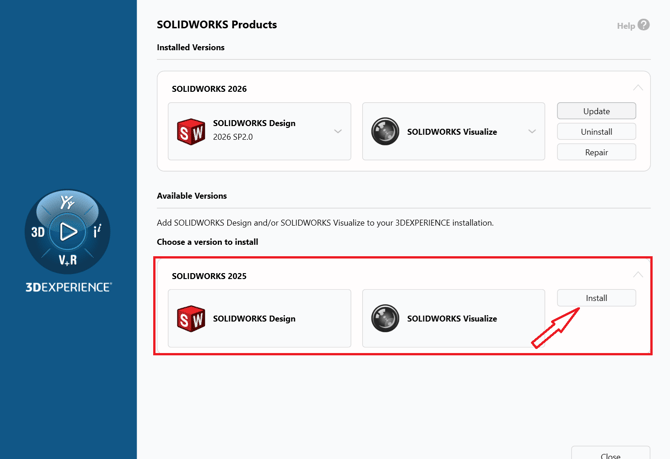Screen dimensions: 670x459
Task: Click the Choose a version to install text
Action: 207,242
